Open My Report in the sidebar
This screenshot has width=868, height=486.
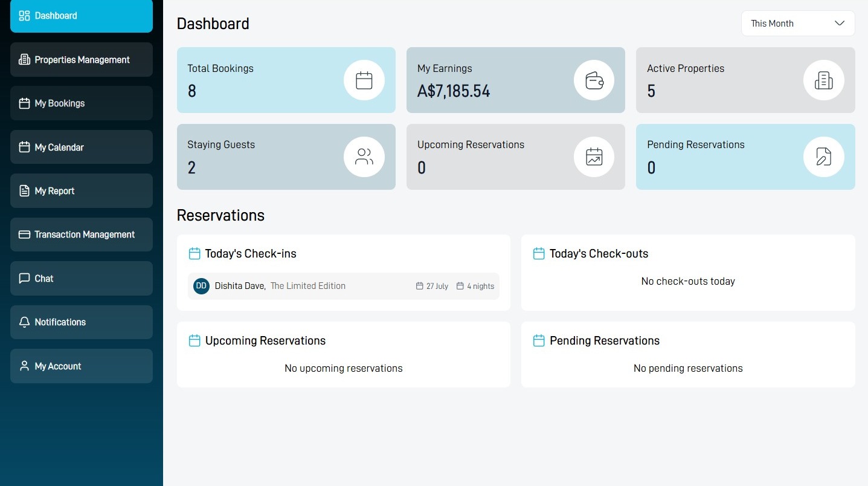(82, 191)
